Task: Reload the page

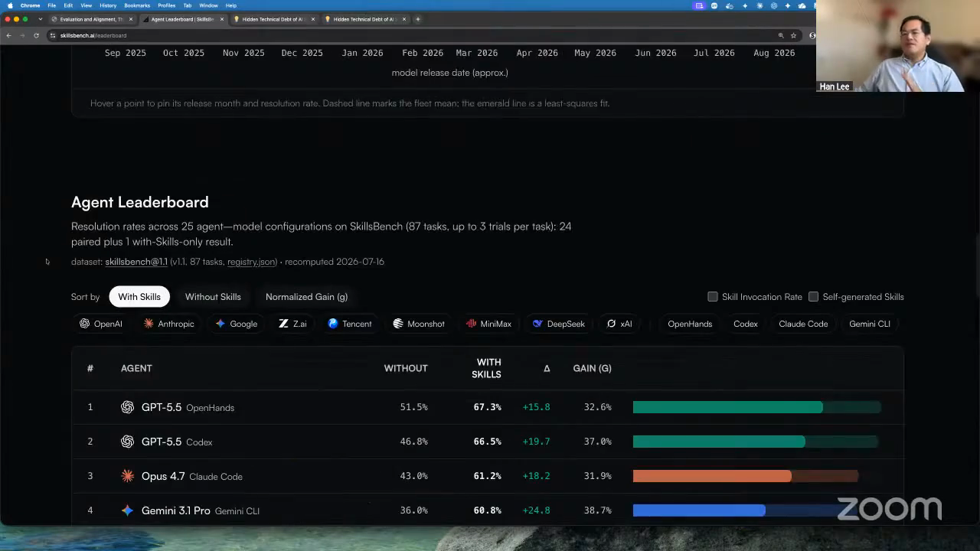Action: [36, 35]
